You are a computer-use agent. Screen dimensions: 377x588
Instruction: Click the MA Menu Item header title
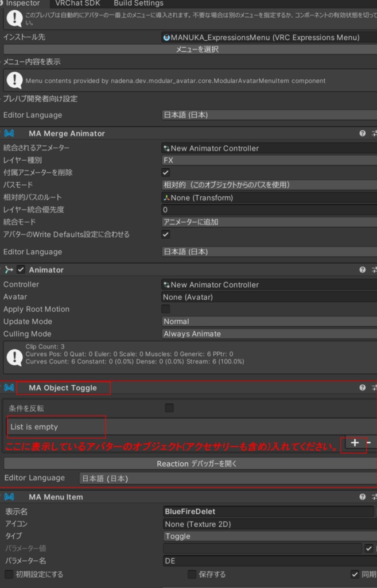pyautogui.click(x=56, y=497)
